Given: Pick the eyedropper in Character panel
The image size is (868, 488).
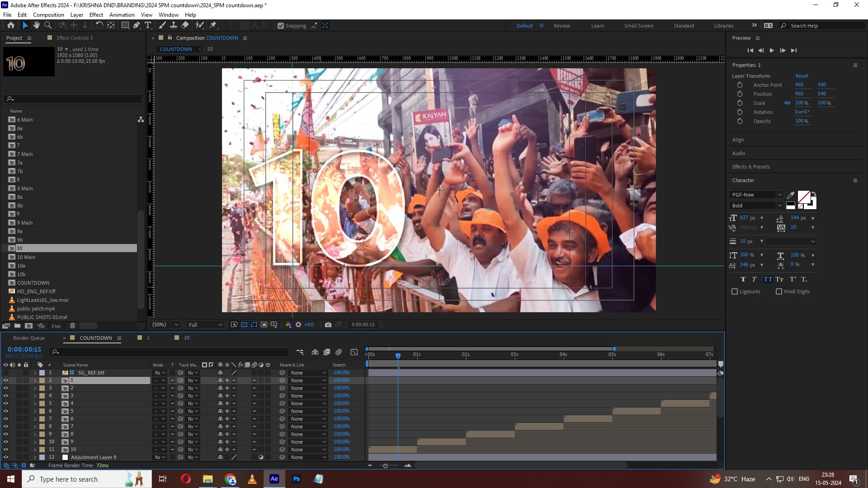Looking at the screenshot, I should click(791, 195).
